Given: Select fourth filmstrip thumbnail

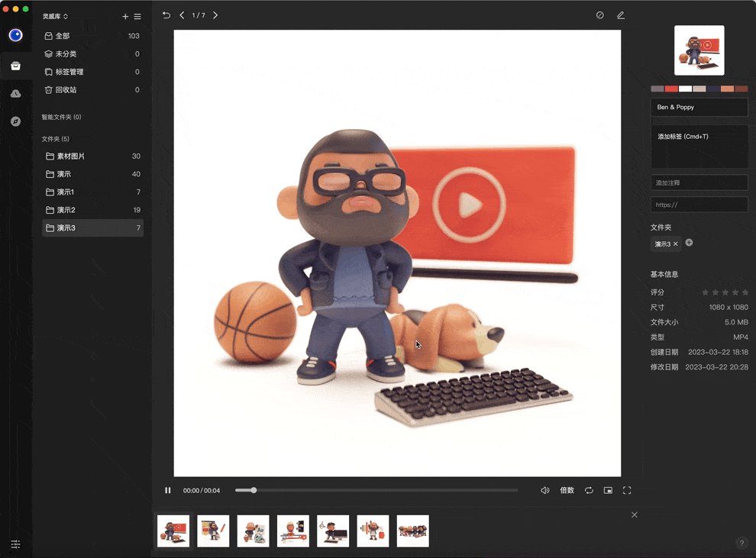Looking at the screenshot, I should point(293,531).
